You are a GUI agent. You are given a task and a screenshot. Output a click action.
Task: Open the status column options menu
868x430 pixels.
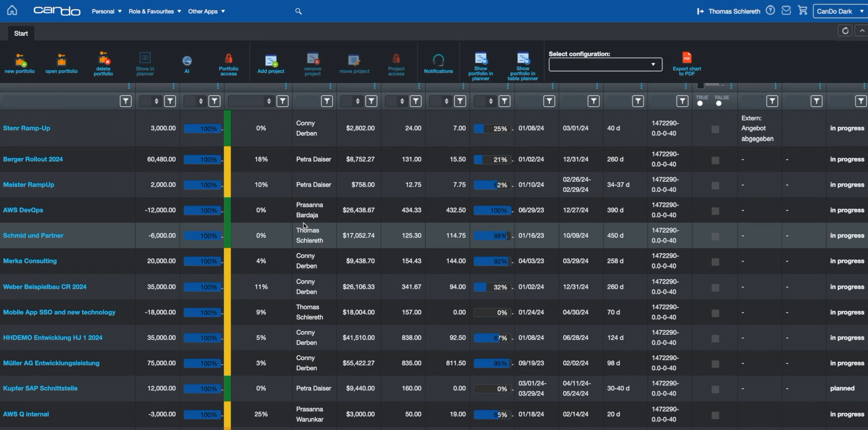pyautogui.click(x=864, y=86)
